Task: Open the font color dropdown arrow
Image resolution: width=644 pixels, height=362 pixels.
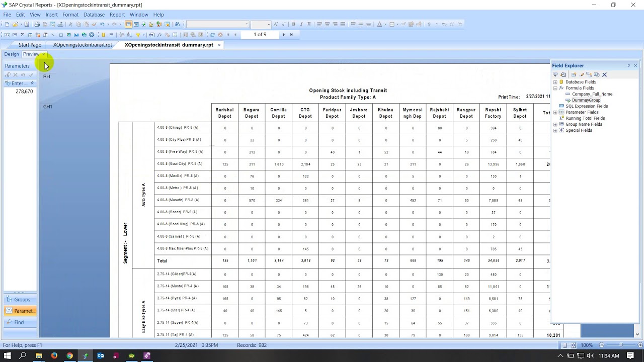Action: tap(385, 24)
